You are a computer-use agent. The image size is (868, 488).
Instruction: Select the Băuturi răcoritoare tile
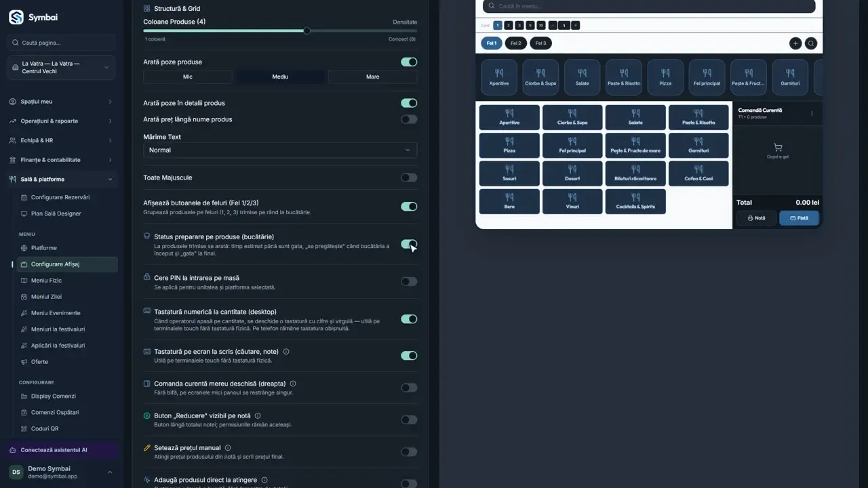[x=635, y=174]
